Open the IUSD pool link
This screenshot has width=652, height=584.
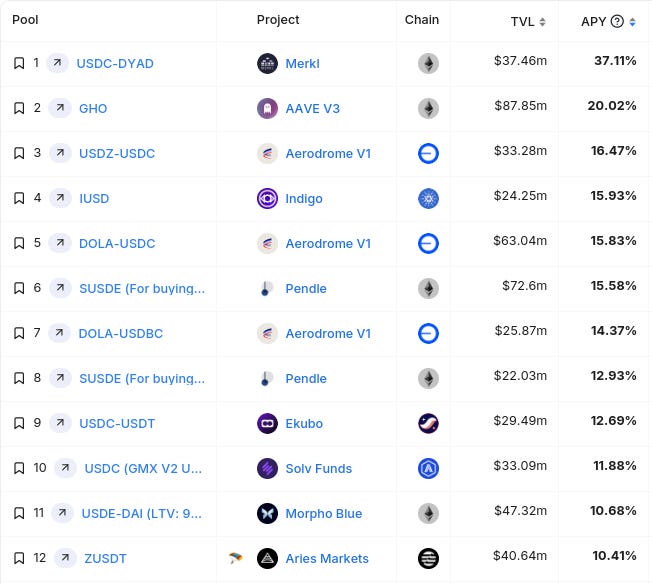94,198
